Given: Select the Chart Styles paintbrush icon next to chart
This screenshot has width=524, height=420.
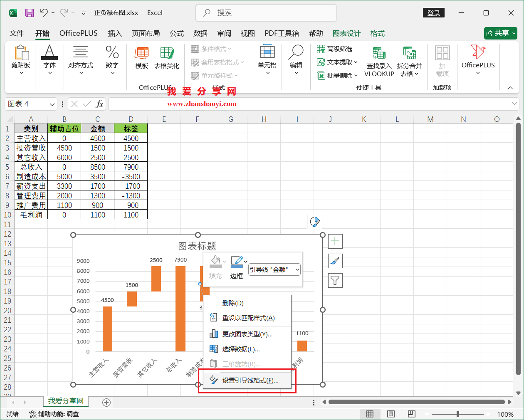Looking at the screenshot, I should click(x=335, y=261).
